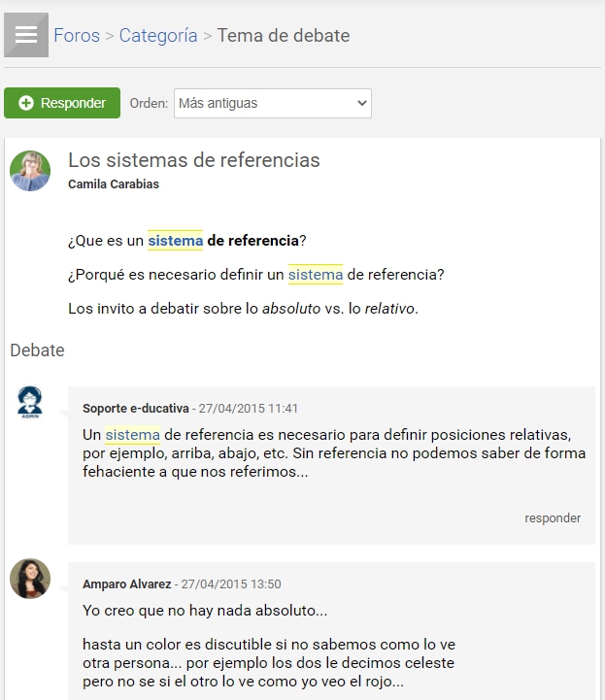This screenshot has height=700, width=605.
Task: Click the Orden label
Action: tap(149, 103)
